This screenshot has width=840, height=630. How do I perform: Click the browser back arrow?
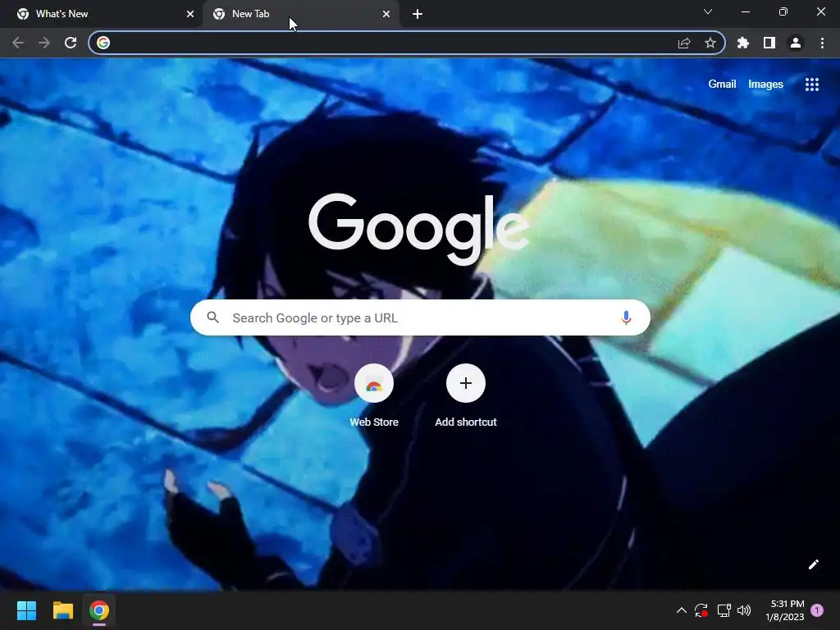(18, 43)
